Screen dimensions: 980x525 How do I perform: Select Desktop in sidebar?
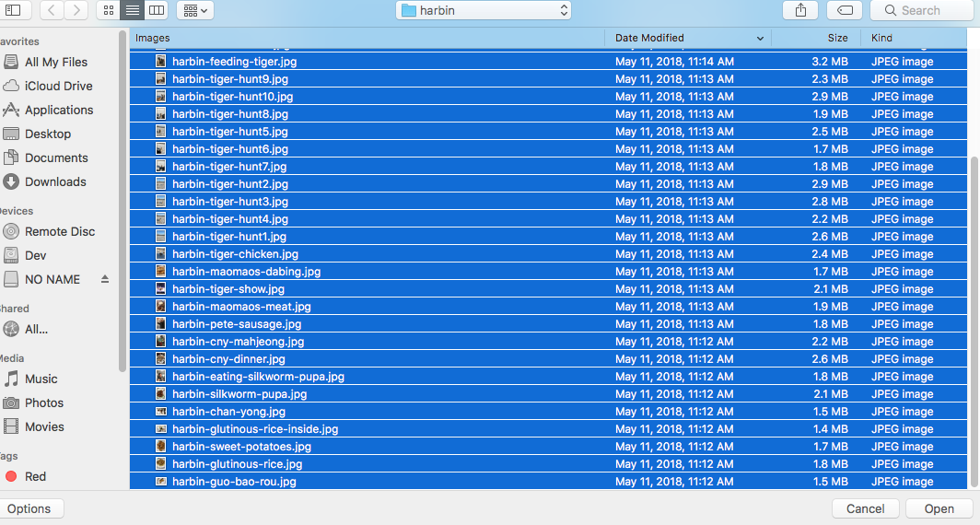tap(47, 134)
